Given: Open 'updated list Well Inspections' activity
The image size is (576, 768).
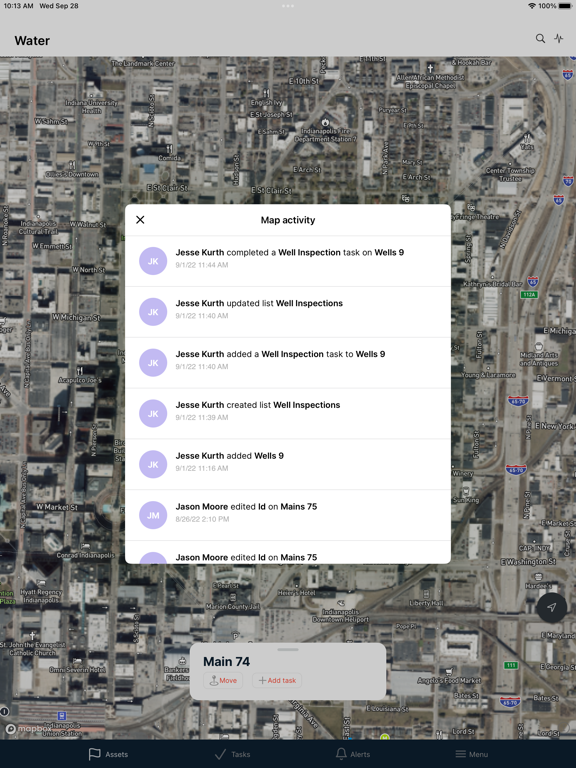Looking at the screenshot, I should 288,312.
